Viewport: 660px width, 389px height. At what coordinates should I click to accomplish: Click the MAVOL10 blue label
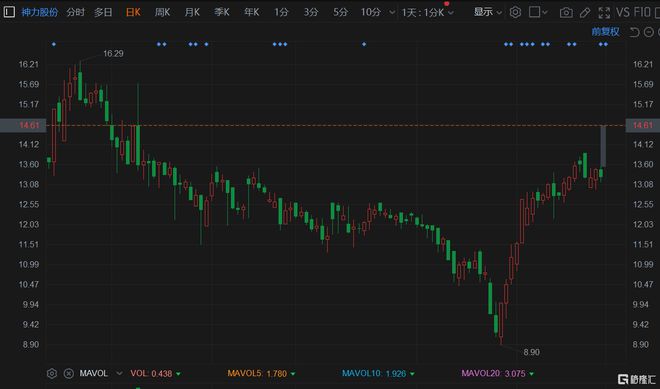(x=362, y=373)
